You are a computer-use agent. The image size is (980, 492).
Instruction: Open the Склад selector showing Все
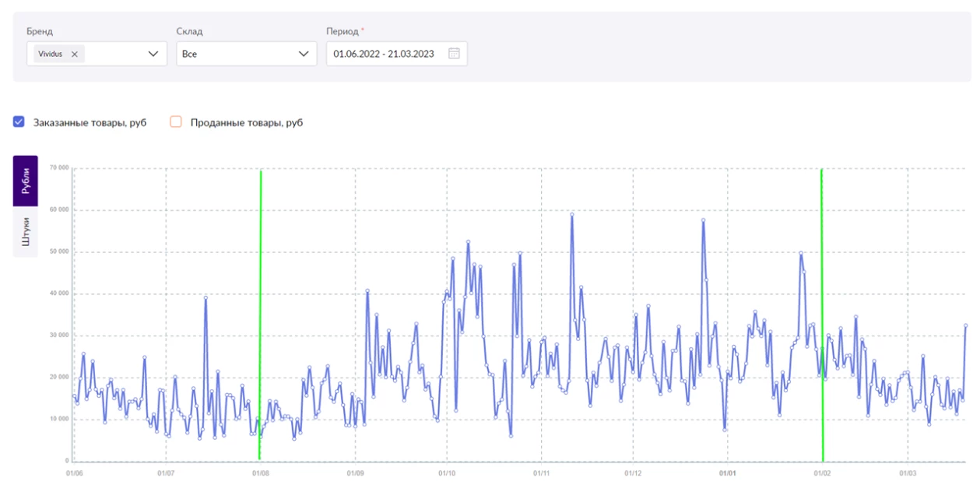click(234, 54)
